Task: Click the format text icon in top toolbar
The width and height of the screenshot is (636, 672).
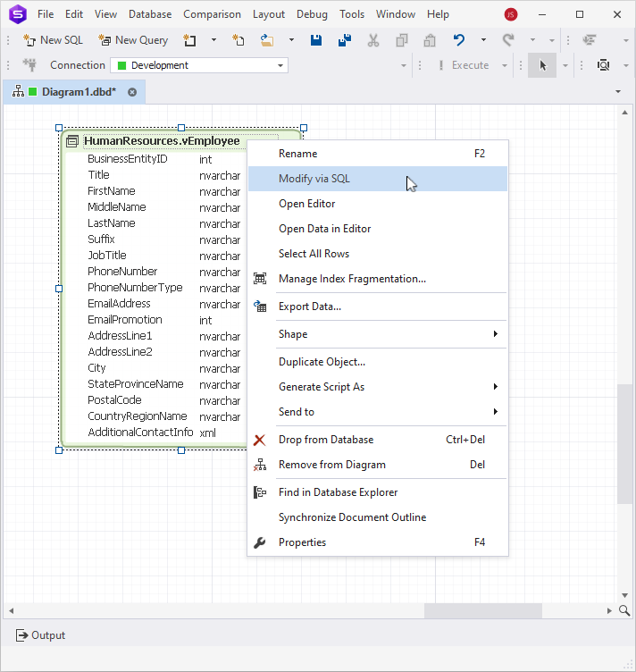Action: (590, 40)
